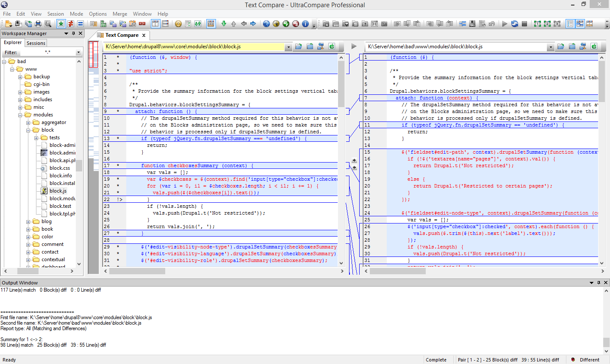Close the Text Compare tab
The height and width of the screenshot is (364, 610).
pyautogui.click(x=144, y=35)
